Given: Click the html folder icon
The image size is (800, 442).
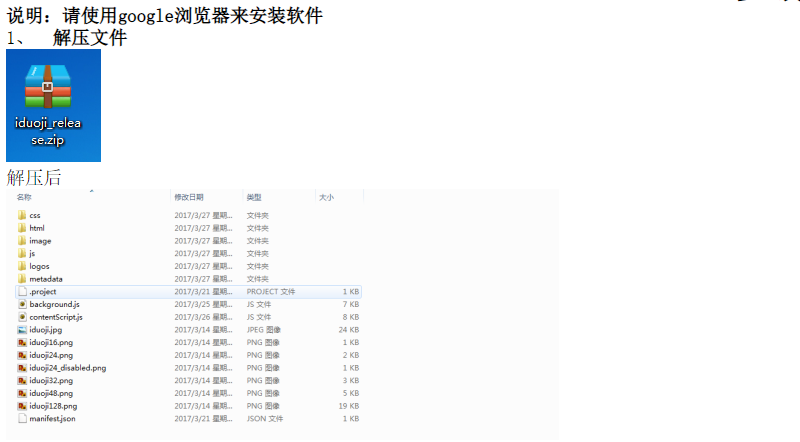Looking at the screenshot, I should (22, 228).
